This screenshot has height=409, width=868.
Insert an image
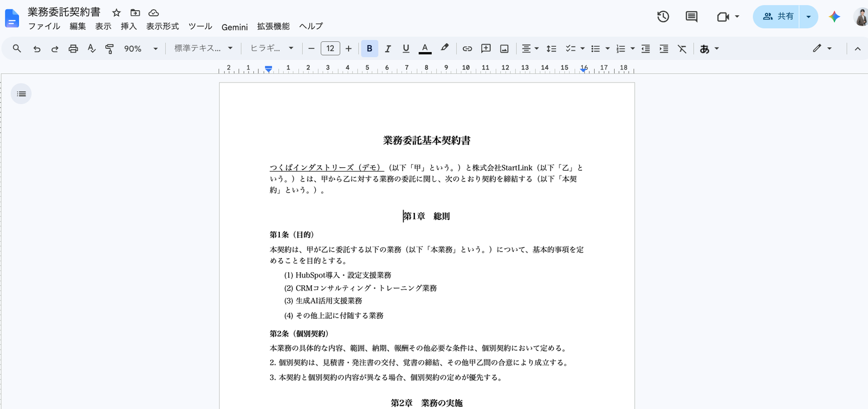coord(504,48)
